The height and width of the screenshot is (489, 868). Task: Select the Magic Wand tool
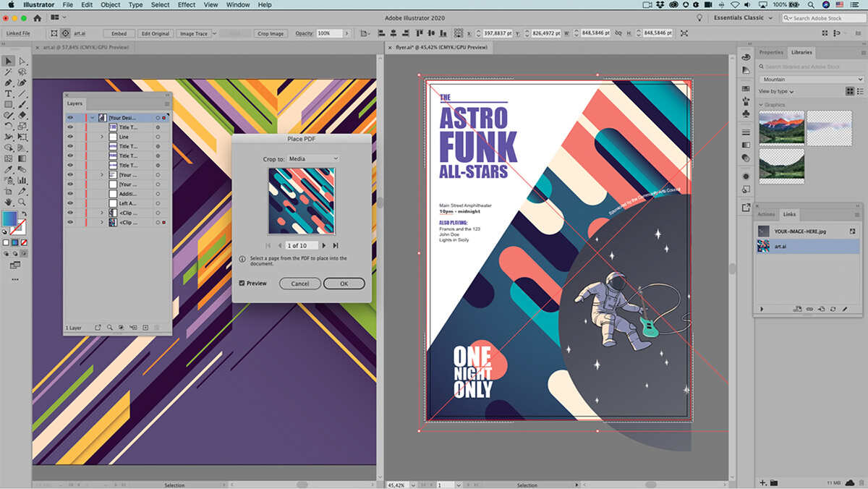point(9,72)
